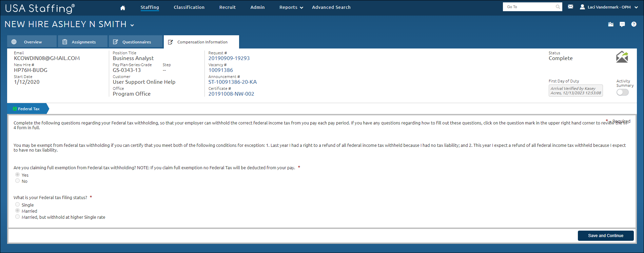644x253 pixels.
Task: Open the comments speech bubble icon
Action: pyautogui.click(x=622, y=24)
